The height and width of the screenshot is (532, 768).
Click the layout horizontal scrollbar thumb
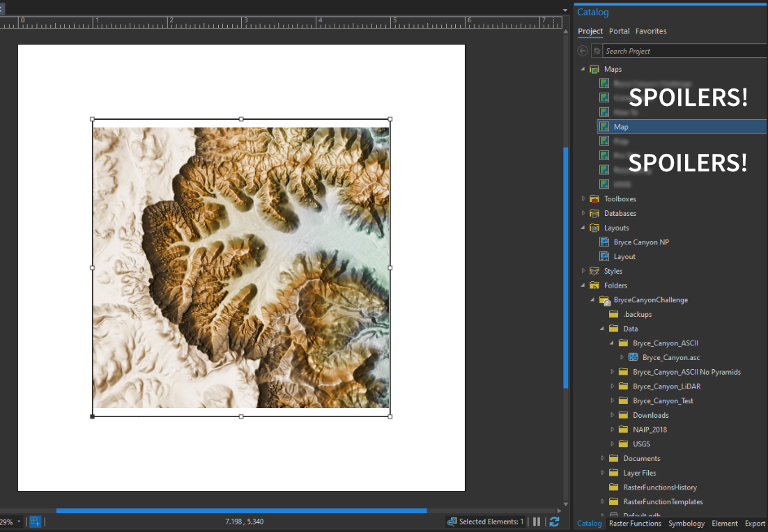tap(241, 510)
